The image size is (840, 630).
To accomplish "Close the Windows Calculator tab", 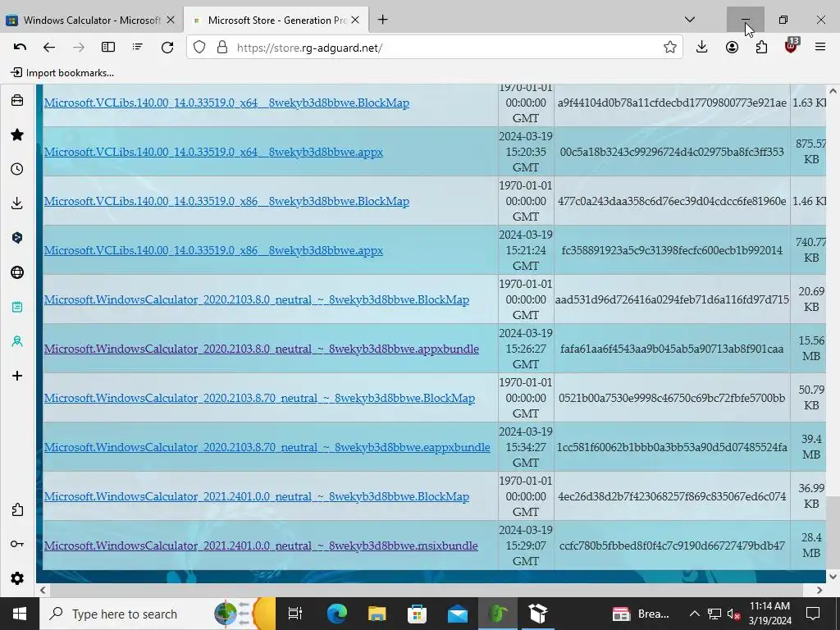I will pyautogui.click(x=171, y=20).
